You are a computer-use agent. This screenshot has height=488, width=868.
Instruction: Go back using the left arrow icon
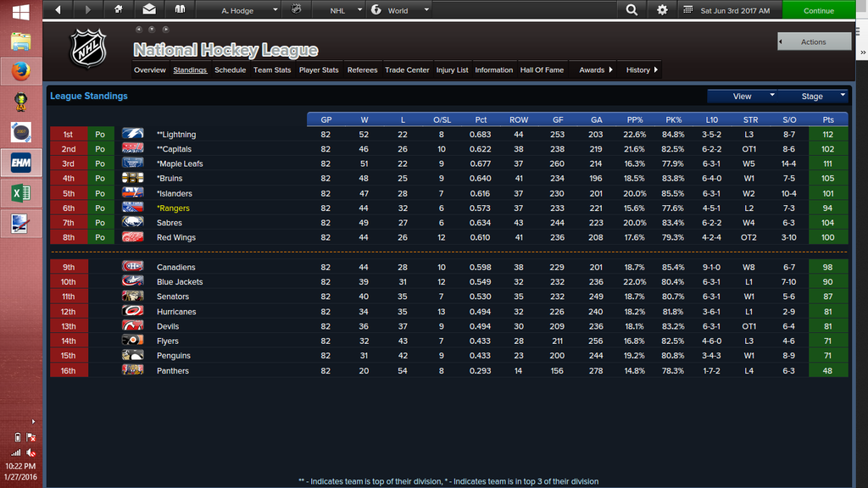58,10
